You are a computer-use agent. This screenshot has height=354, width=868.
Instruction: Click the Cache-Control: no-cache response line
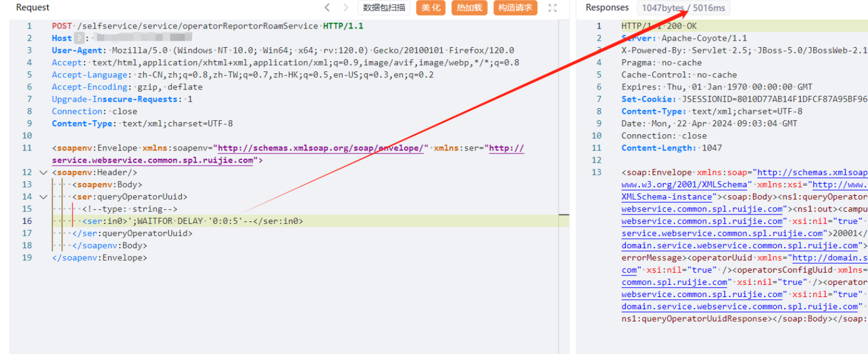(679, 75)
